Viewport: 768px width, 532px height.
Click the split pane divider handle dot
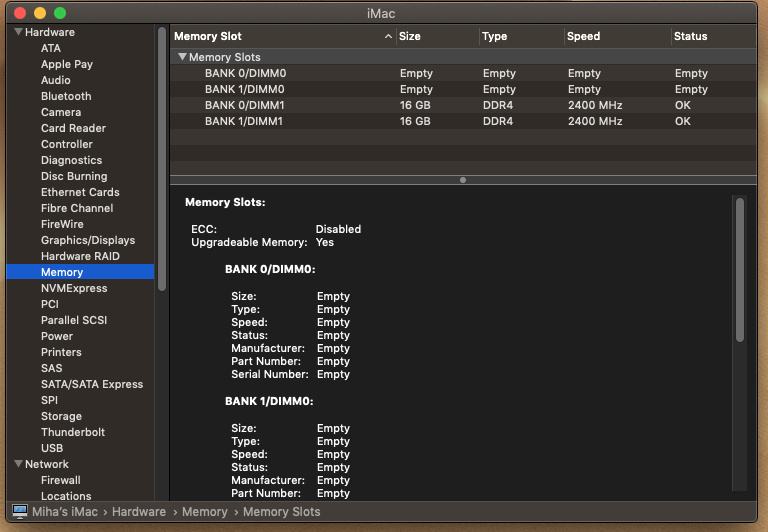pyautogui.click(x=463, y=180)
